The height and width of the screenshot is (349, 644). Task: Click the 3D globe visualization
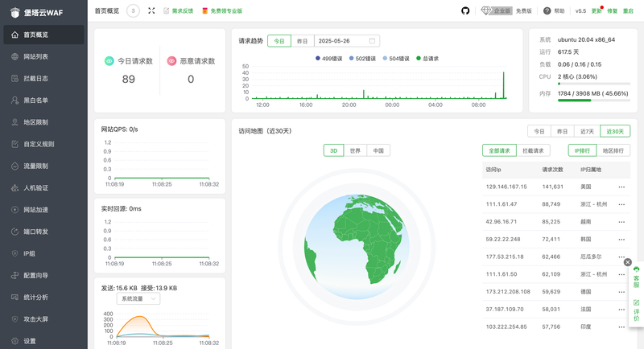(357, 247)
